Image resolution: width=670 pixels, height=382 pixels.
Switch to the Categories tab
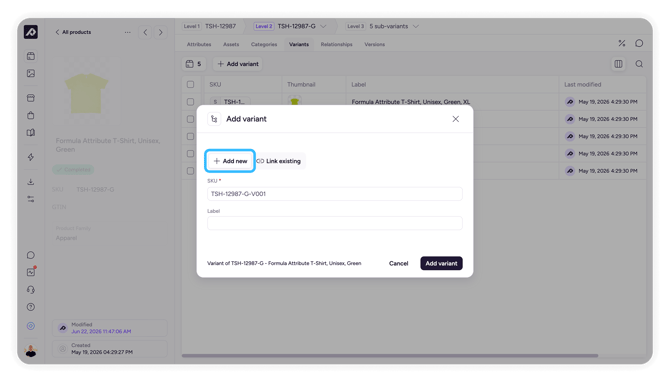264,44
